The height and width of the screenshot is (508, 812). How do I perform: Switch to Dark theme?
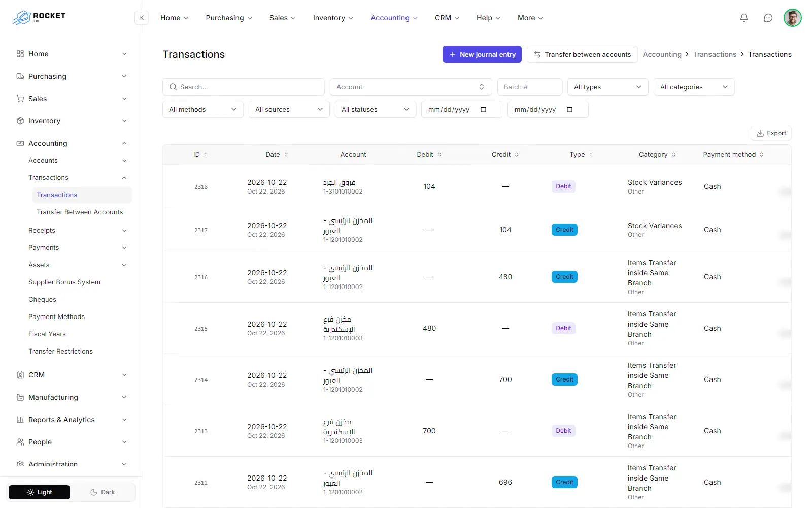tap(103, 492)
